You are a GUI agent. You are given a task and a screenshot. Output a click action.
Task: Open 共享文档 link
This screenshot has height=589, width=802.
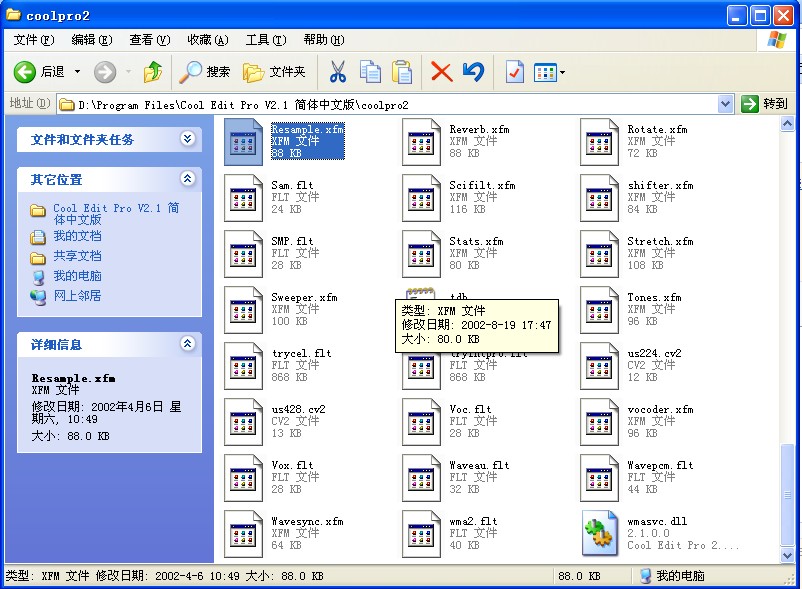point(77,256)
